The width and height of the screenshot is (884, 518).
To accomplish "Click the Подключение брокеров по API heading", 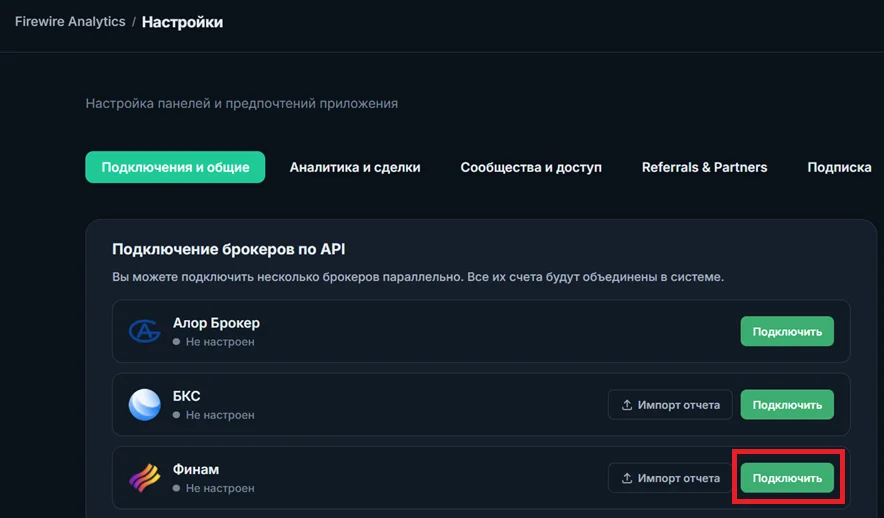I will [228, 249].
